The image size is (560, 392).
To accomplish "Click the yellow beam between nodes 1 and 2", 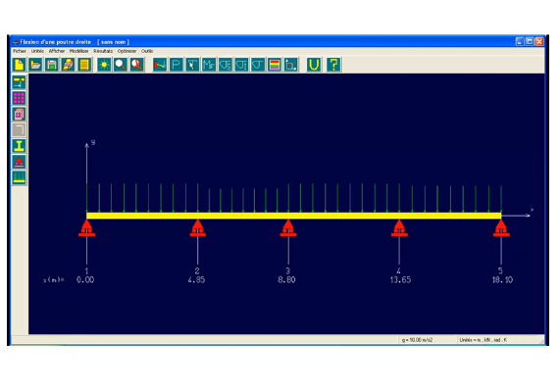I will tap(142, 216).
